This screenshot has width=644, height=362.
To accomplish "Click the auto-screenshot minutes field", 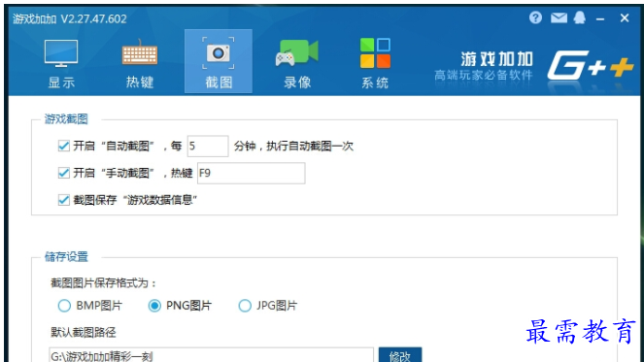I will [x=208, y=147].
